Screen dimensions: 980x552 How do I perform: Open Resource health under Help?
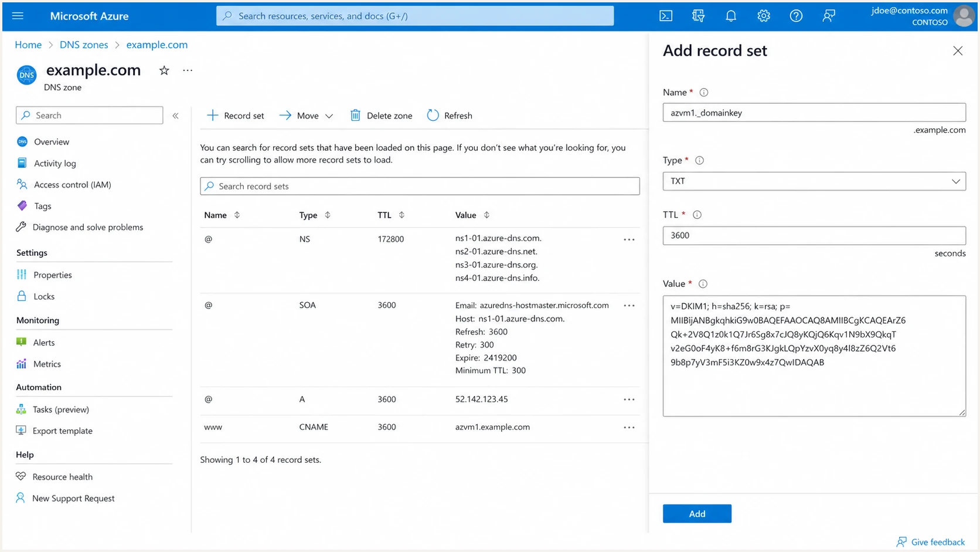tap(55, 477)
